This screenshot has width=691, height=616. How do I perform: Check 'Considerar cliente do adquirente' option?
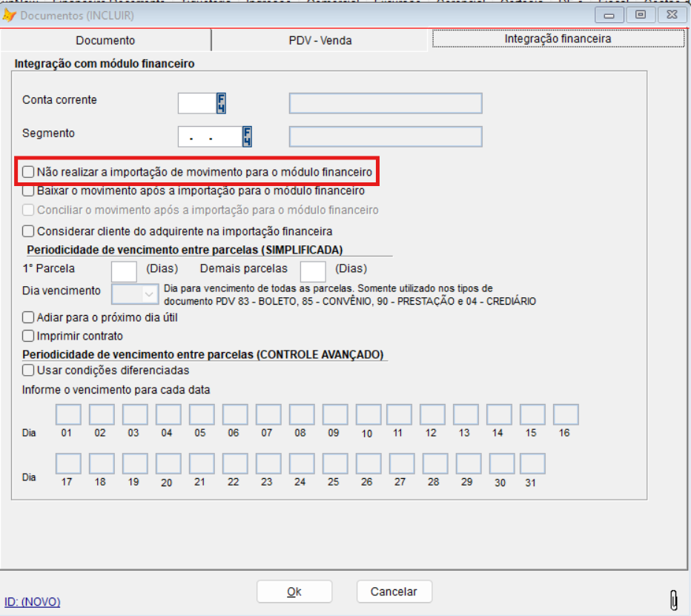pyautogui.click(x=28, y=231)
